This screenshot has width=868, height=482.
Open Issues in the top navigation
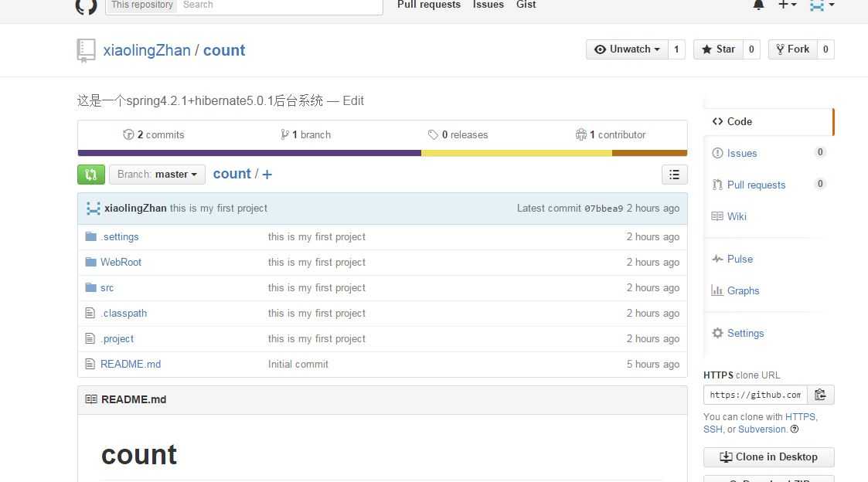[x=488, y=5]
